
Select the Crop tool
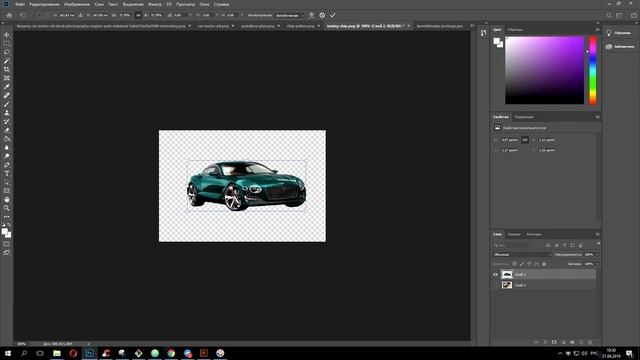[x=7, y=69]
